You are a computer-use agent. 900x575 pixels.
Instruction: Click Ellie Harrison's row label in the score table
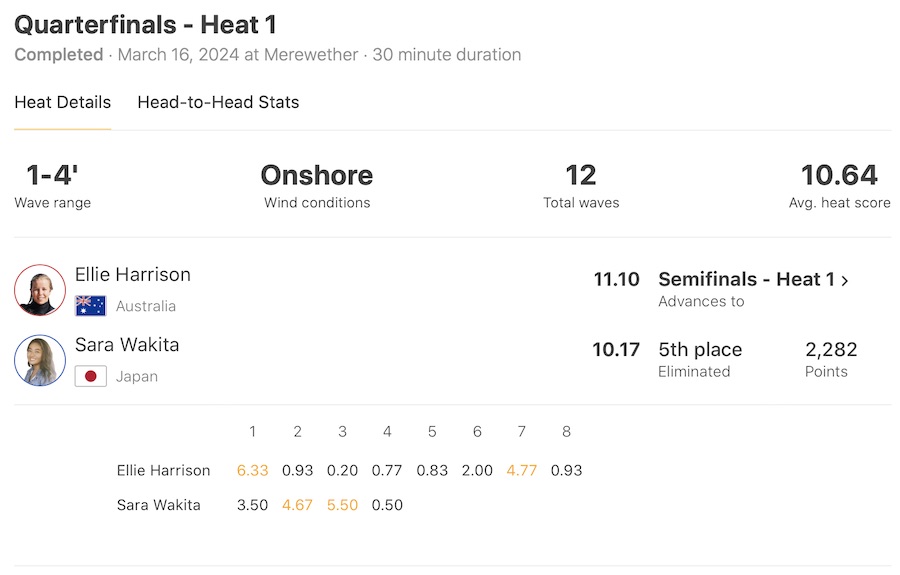163,470
